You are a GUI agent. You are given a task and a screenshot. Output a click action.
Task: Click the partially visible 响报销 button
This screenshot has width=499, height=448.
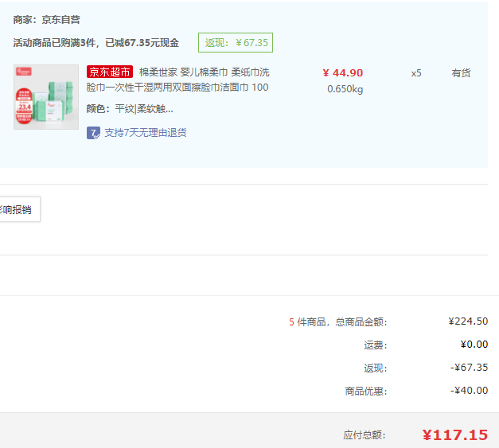click(20, 209)
